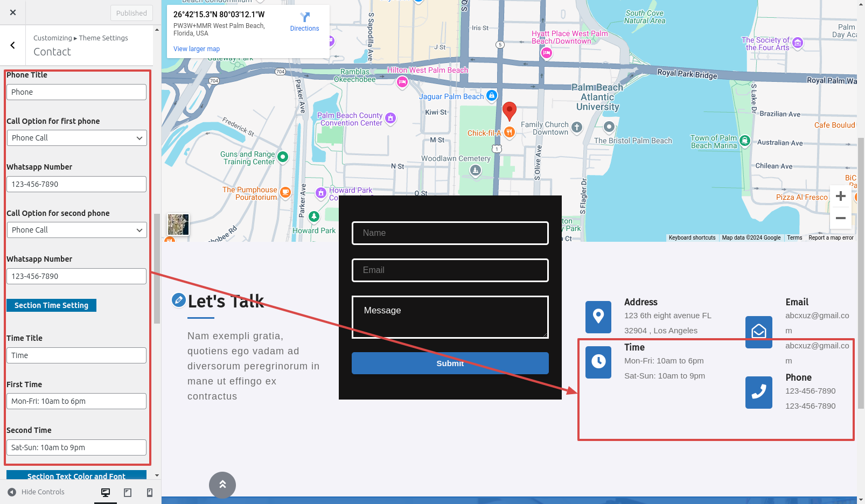
Task: Click the Time clock icon
Action: point(598,362)
